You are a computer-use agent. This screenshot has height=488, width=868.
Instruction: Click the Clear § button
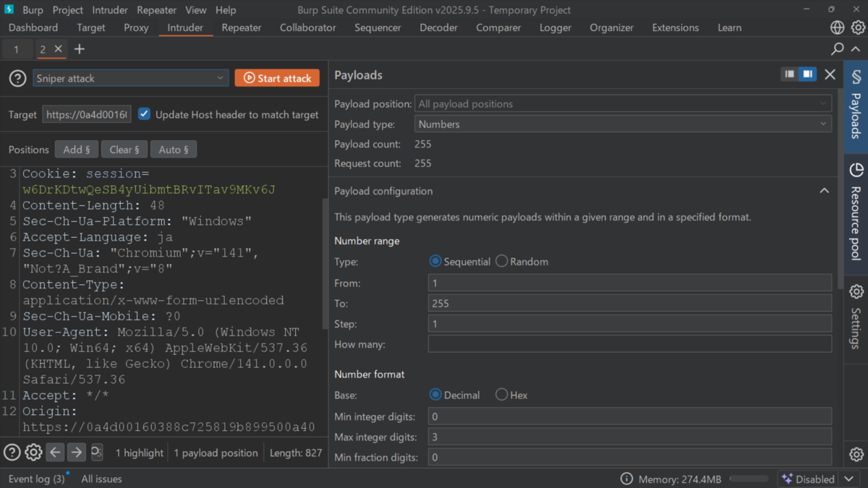tap(124, 150)
